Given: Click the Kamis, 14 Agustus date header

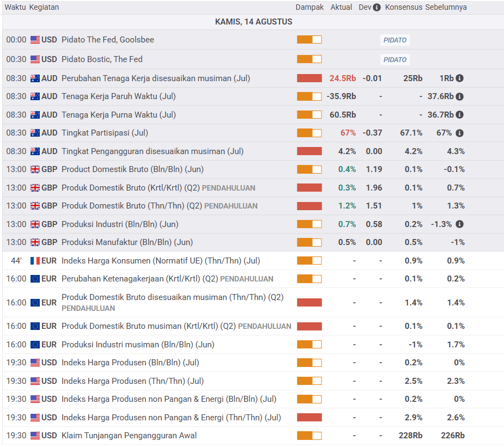Looking at the screenshot, I should pyautogui.click(x=253, y=22).
